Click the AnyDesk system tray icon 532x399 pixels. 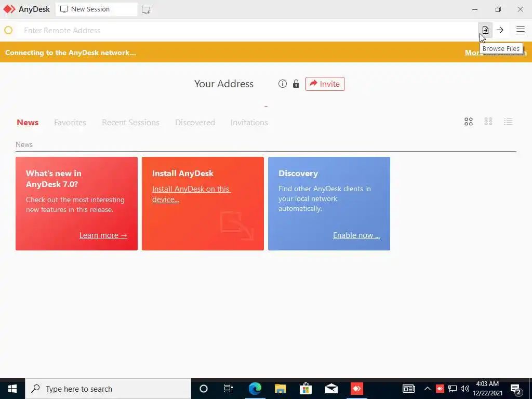click(x=440, y=389)
